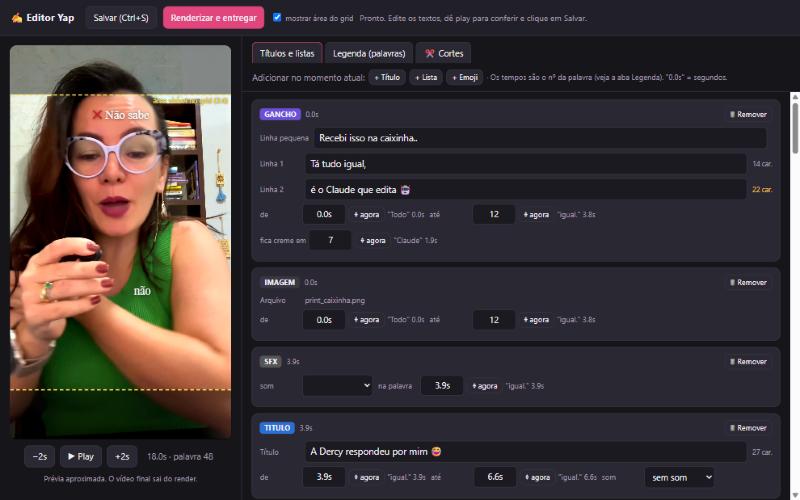Add a new Título at current moment
The image size is (800, 500).
[387, 78]
